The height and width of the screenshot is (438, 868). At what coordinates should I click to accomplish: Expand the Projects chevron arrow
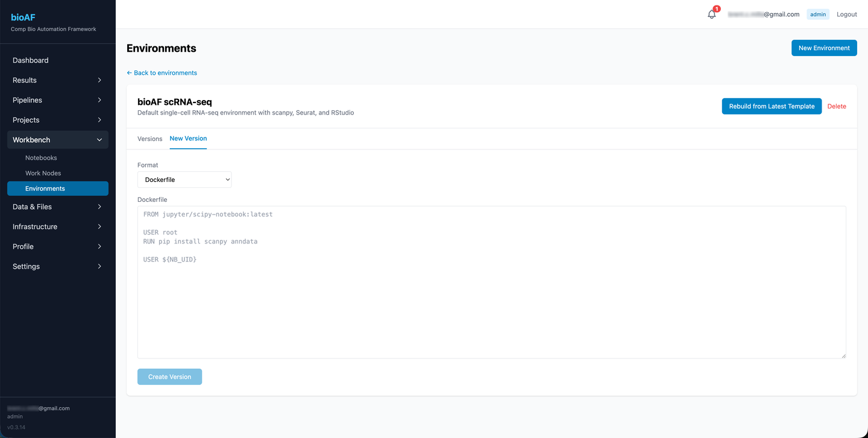pos(99,120)
